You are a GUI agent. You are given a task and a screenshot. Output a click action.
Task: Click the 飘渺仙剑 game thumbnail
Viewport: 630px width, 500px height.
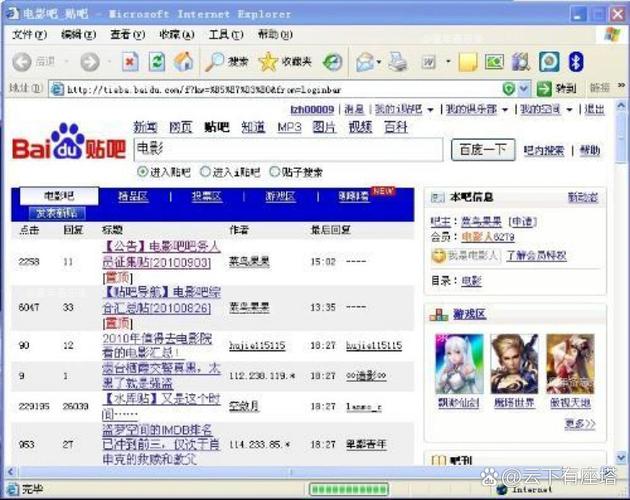[x=460, y=364]
